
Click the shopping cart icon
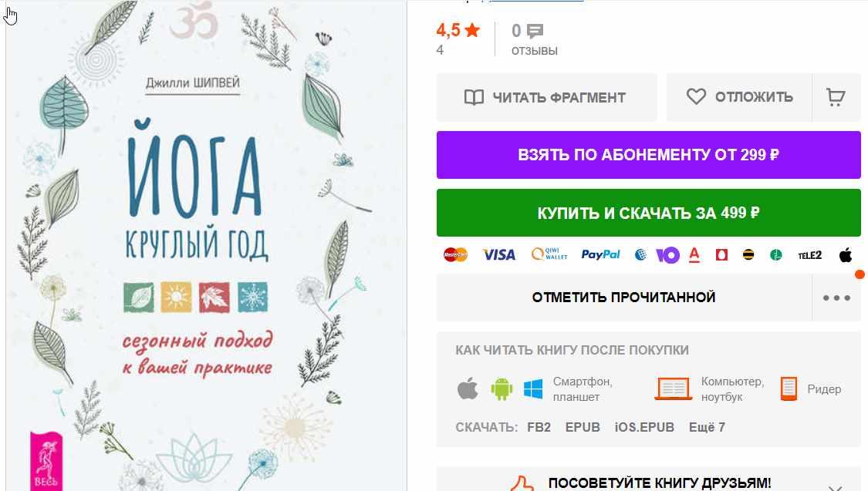836,97
